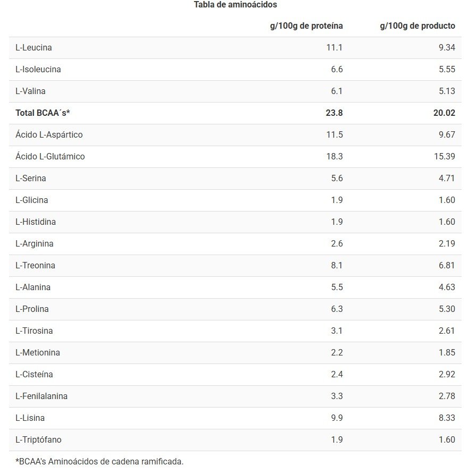Click the 'Total BCAA´s*' row label
The width and height of the screenshot is (476, 474).
(x=43, y=113)
